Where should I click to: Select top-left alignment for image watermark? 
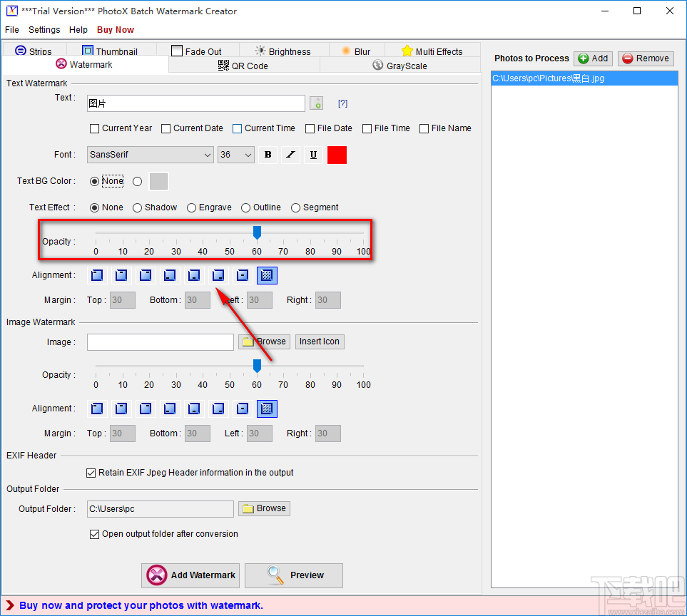pos(97,409)
